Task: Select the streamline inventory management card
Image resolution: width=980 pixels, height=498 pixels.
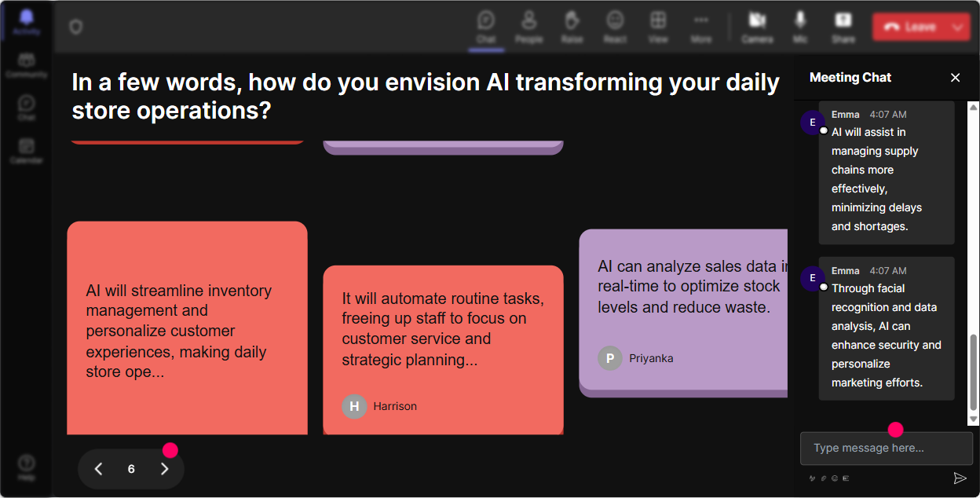Action: coord(187,328)
